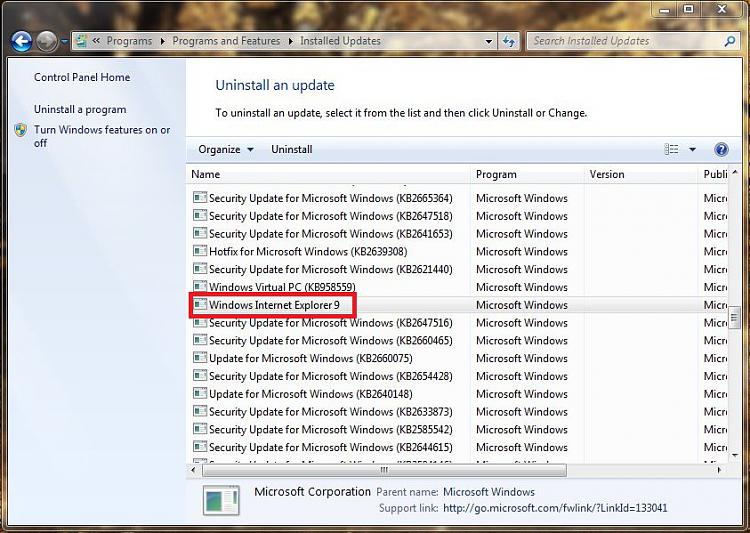
Task: Open the Organize menu
Action: tap(225, 149)
